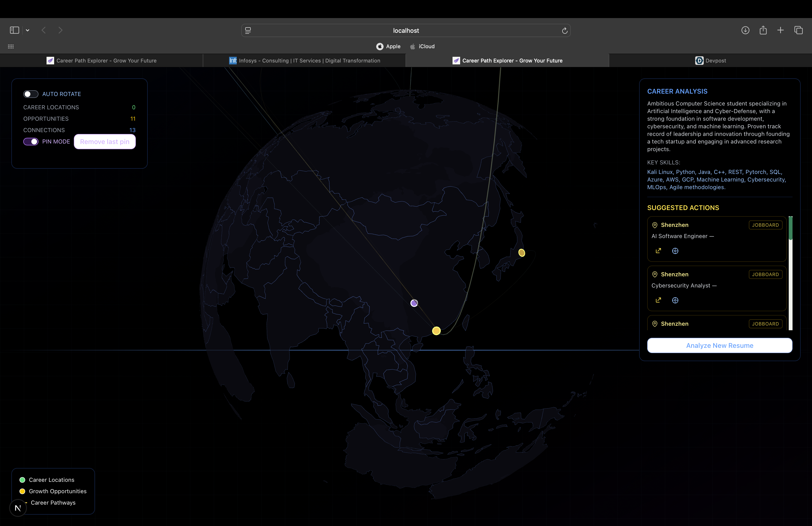This screenshot has height=526, width=812.
Task: Reload the localhost page
Action: pyautogui.click(x=564, y=31)
